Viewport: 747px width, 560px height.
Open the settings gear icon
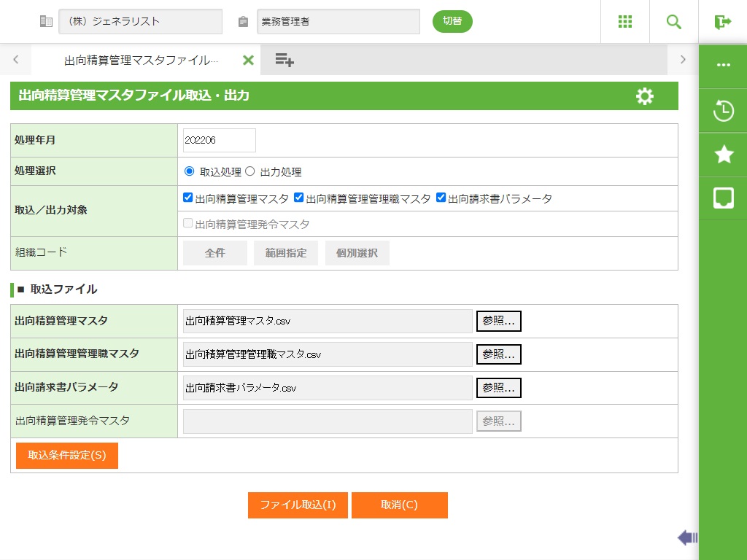coord(645,96)
